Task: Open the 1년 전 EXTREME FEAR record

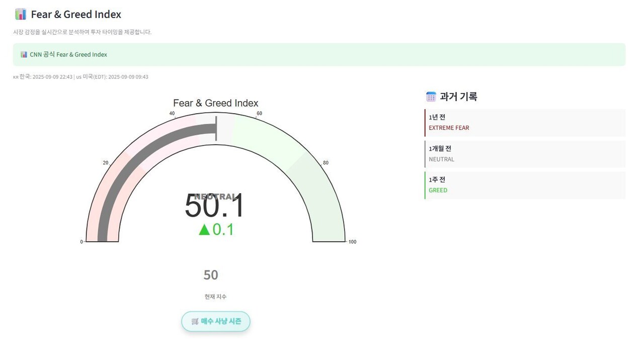Action: coord(525,123)
